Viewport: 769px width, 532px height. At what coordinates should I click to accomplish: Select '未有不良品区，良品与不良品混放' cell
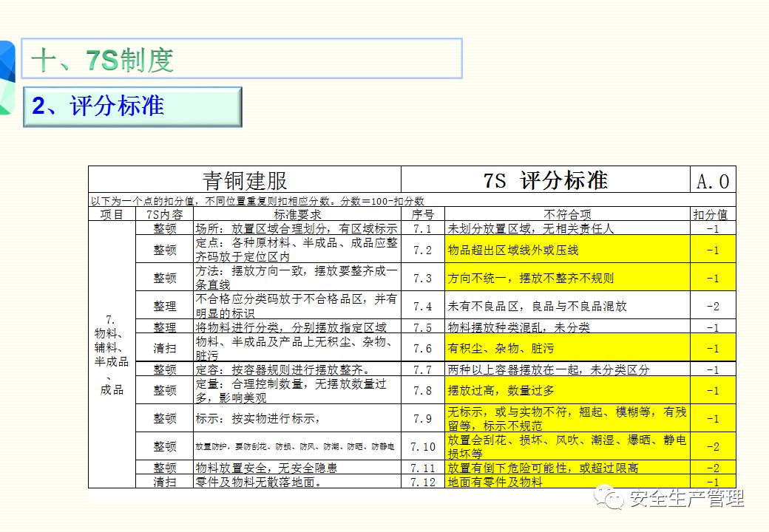pyautogui.click(x=567, y=306)
